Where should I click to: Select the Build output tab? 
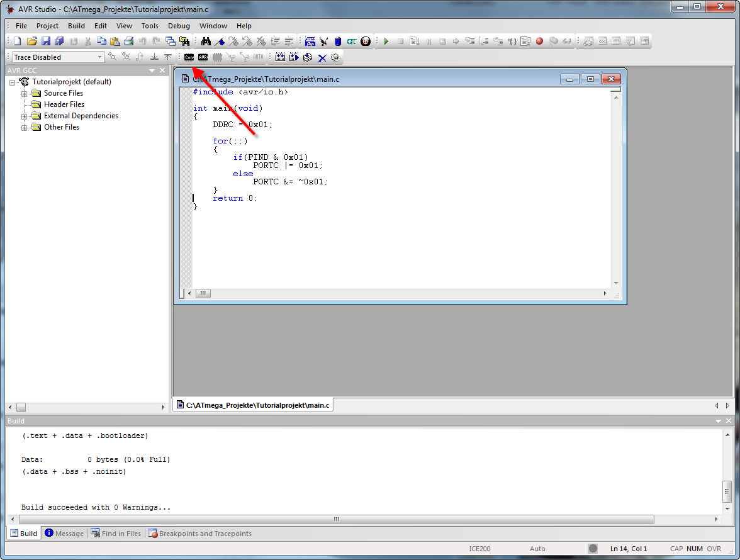point(24,533)
